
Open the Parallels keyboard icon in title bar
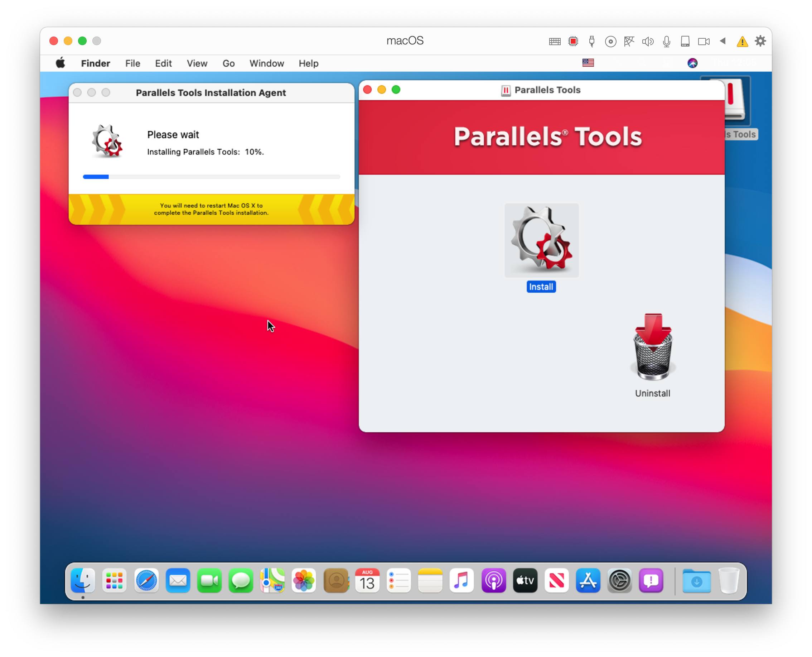(x=555, y=41)
